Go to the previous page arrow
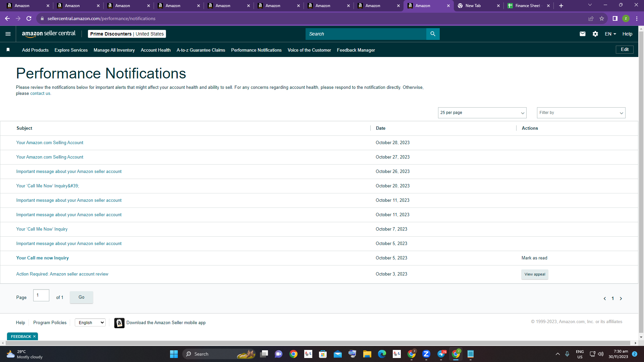The width and height of the screenshot is (644, 362). pyautogui.click(x=605, y=298)
